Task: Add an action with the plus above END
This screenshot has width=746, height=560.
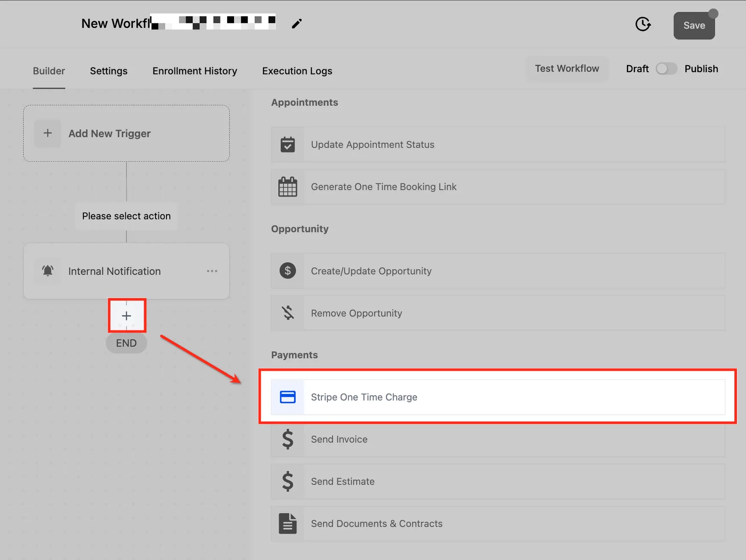Action: tap(126, 316)
